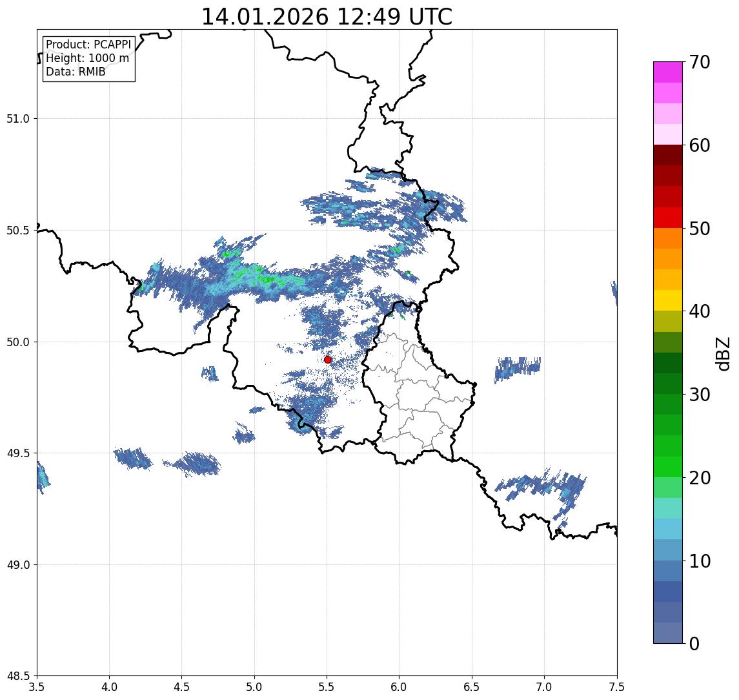
Task: Click the longitude axis label '5.0'
Action: pyautogui.click(x=254, y=687)
